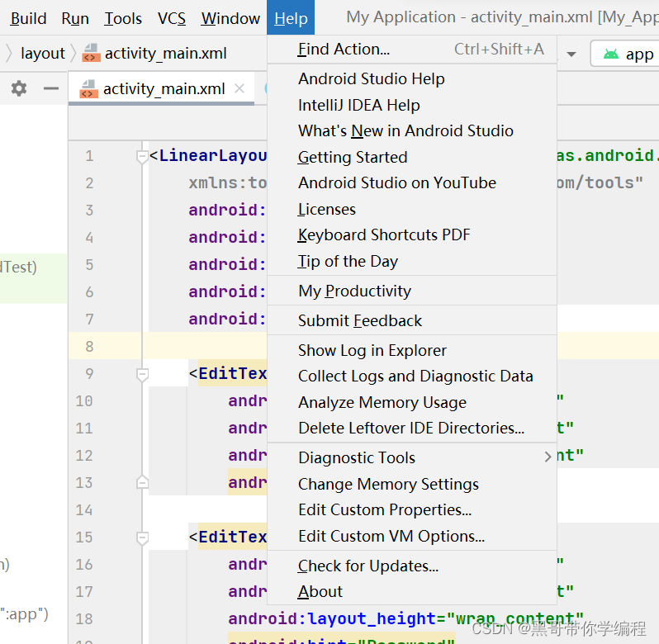The height and width of the screenshot is (644, 659).
Task: Select Getting Started entry
Action: (x=412, y=157)
